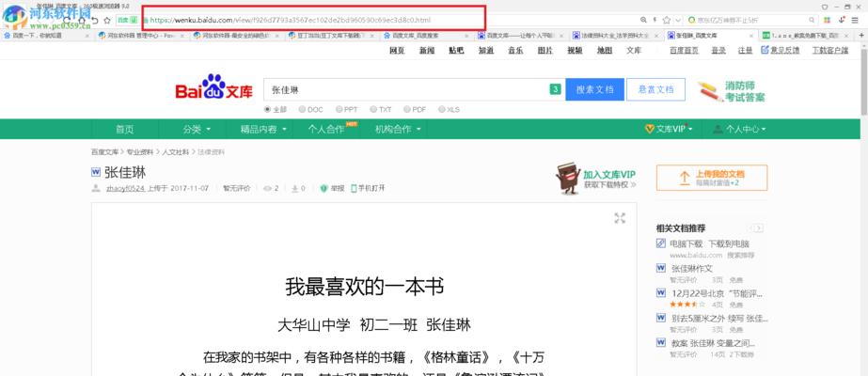Open uploader zhaoyf0524 profile link
868x376 pixels.
tap(125, 189)
